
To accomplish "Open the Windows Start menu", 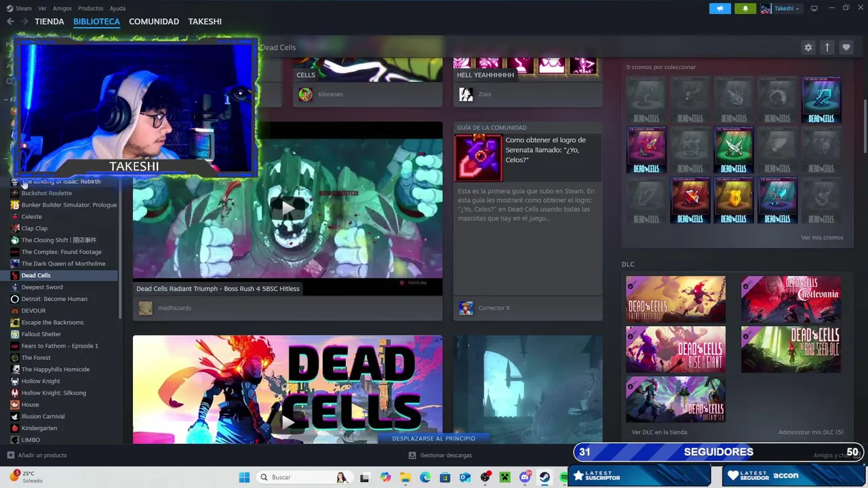I will pyautogui.click(x=244, y=477).
